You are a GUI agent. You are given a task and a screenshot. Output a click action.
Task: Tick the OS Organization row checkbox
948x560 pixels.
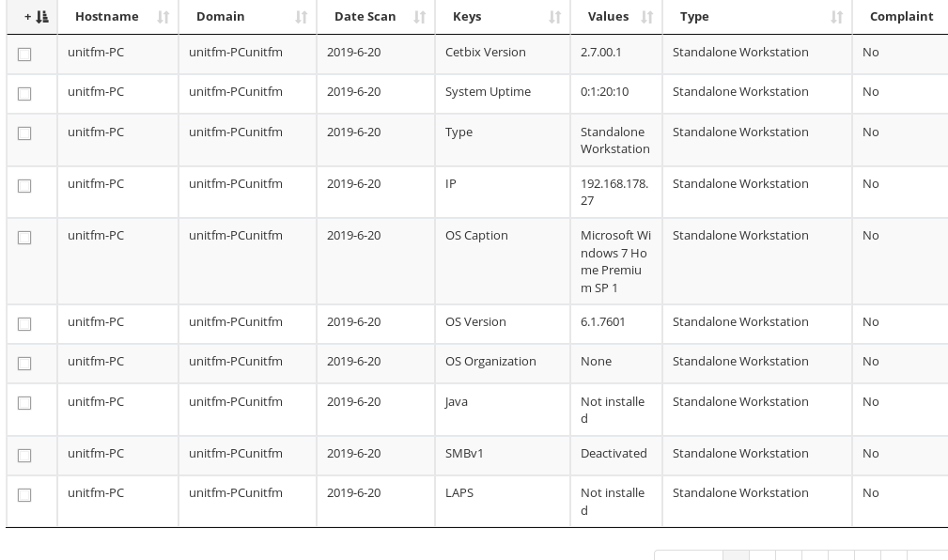pos(24,364)
